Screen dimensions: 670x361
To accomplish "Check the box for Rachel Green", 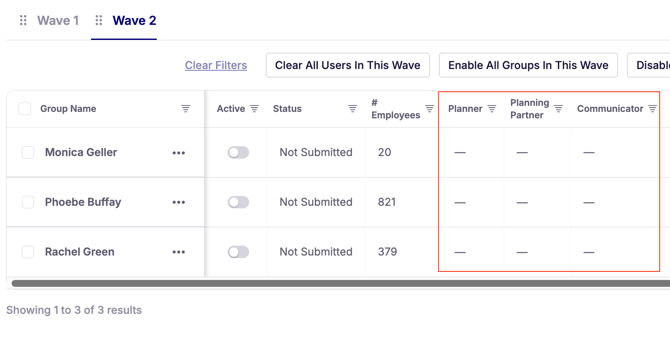I will pyautogui.click(x=28, y=252).
